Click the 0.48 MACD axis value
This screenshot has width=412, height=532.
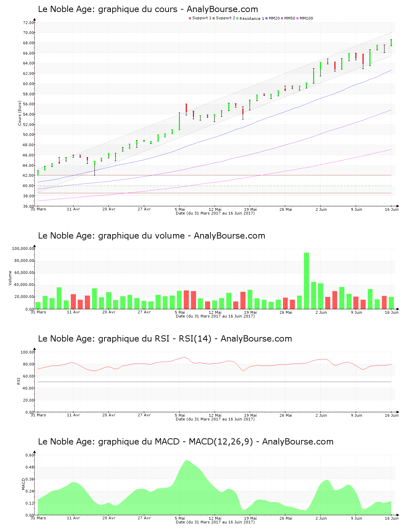[x=30, y=467]
